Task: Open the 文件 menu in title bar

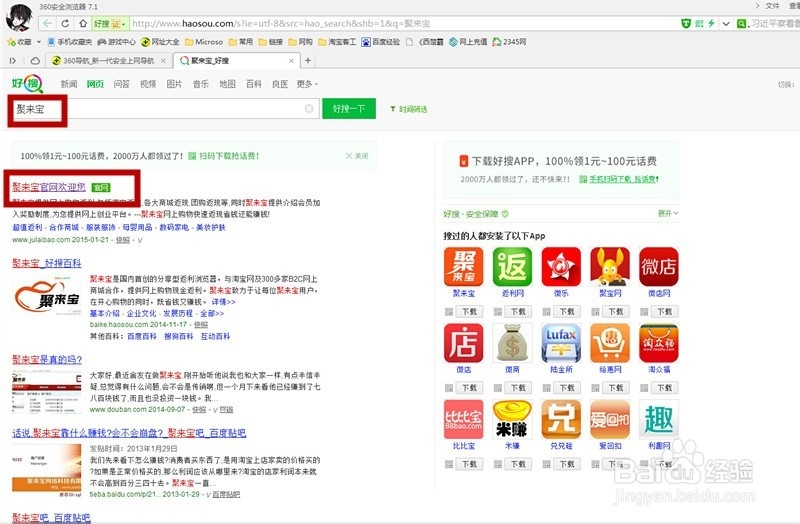Action: 772,6
